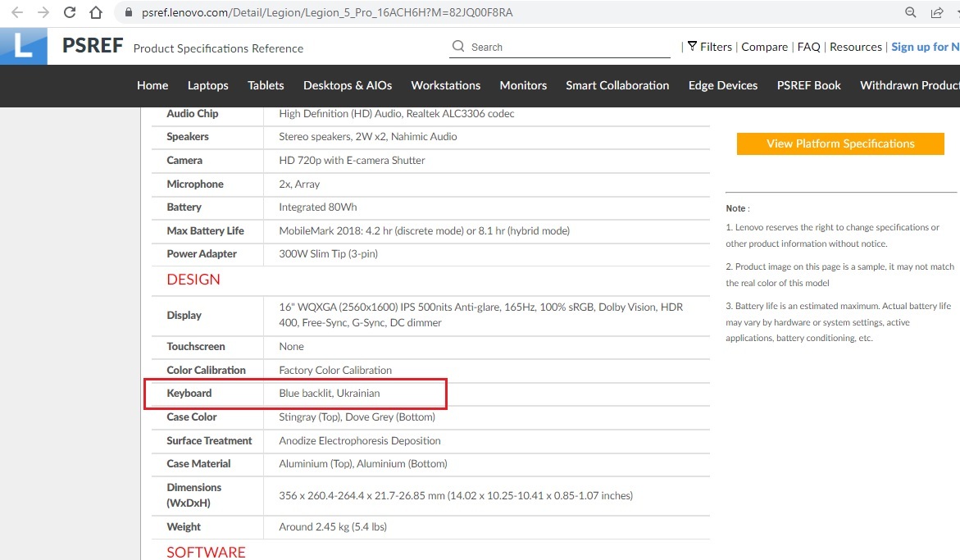Click the SOFTWARE section heading
This screenshot has width=960, height=560.
(206, 552)
